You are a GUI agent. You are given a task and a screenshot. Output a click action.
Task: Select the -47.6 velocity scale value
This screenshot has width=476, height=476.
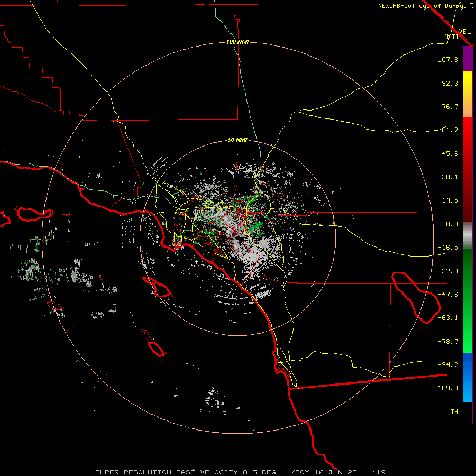click(x=448, y=295)
